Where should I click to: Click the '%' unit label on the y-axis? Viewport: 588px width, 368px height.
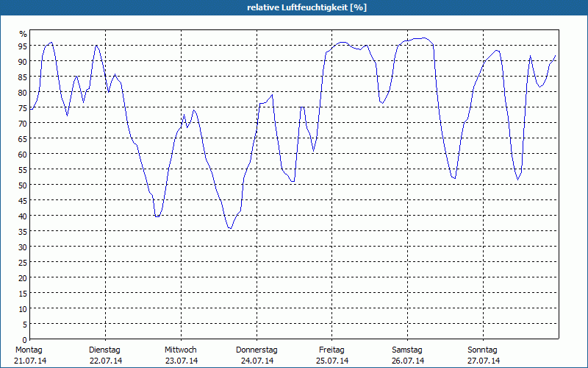(24, 34)
